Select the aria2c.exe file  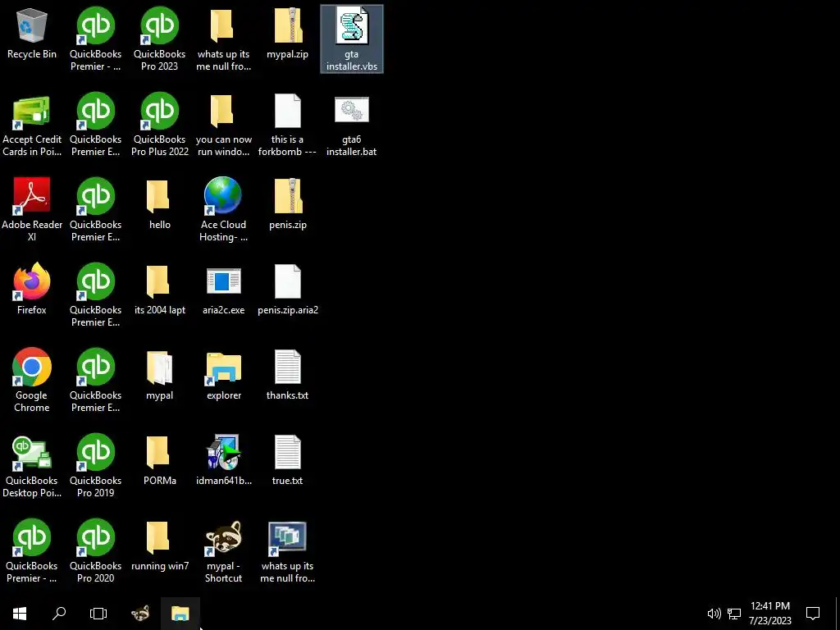(223, 290)
